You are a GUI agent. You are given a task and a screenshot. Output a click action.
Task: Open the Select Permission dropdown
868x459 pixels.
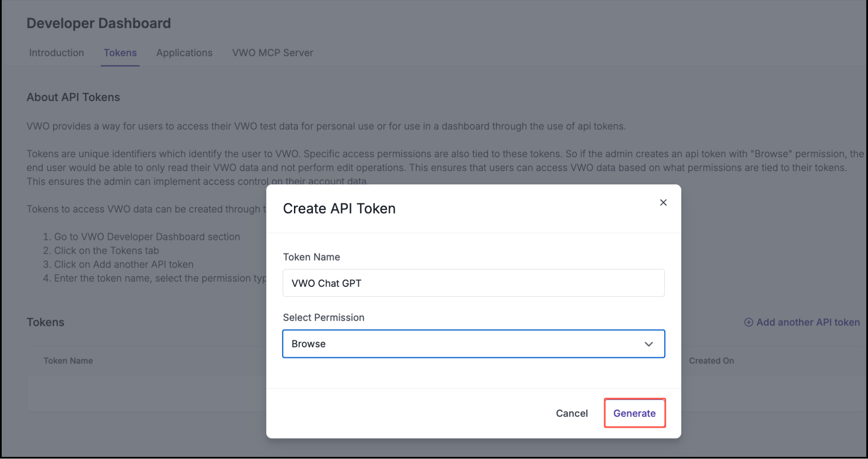tap(473, 344)
